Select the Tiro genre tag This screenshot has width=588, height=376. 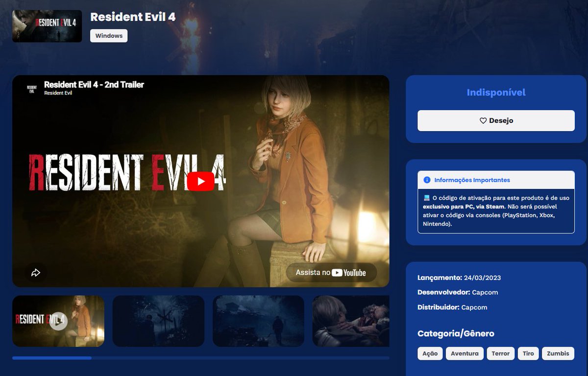(528, 353)
